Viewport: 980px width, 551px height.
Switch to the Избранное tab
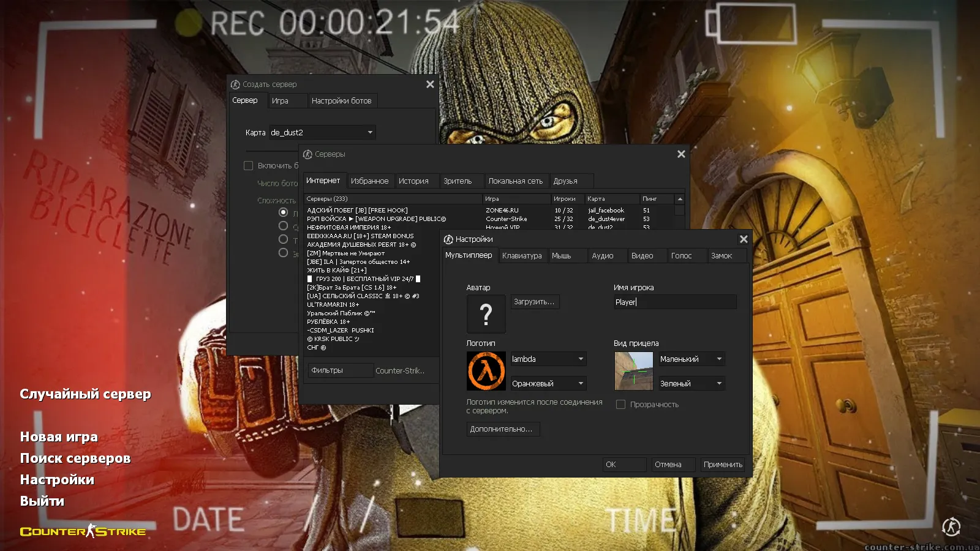[x=370, y=181]
